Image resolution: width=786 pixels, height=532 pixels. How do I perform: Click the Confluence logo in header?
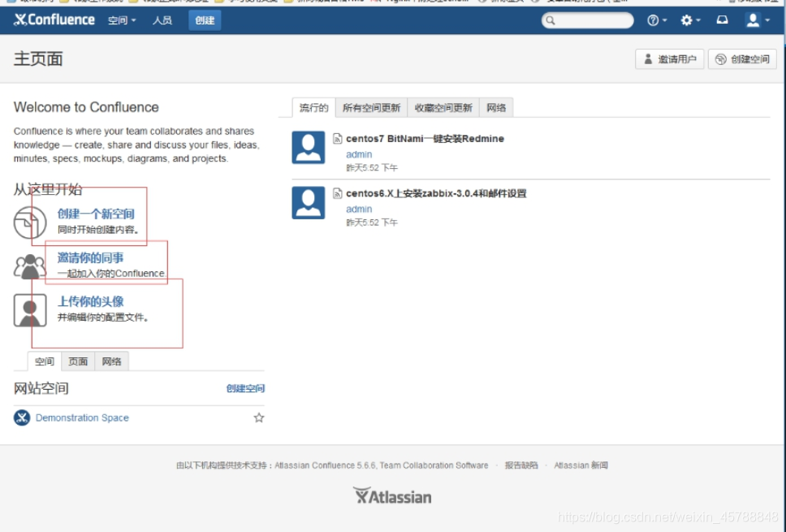point(54,19)
